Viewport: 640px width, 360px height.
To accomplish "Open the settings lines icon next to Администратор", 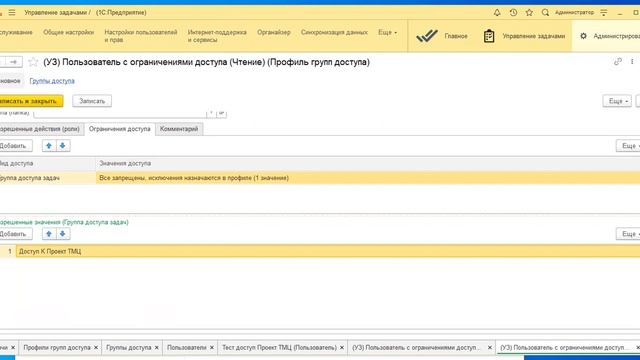I will point(604,13).
